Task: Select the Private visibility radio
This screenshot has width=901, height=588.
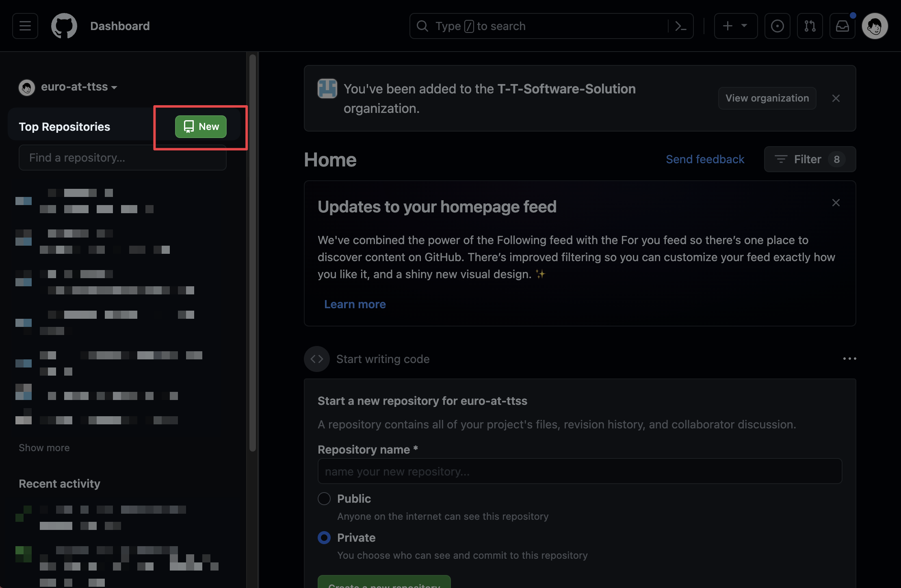Action: [x=324, y=538]
